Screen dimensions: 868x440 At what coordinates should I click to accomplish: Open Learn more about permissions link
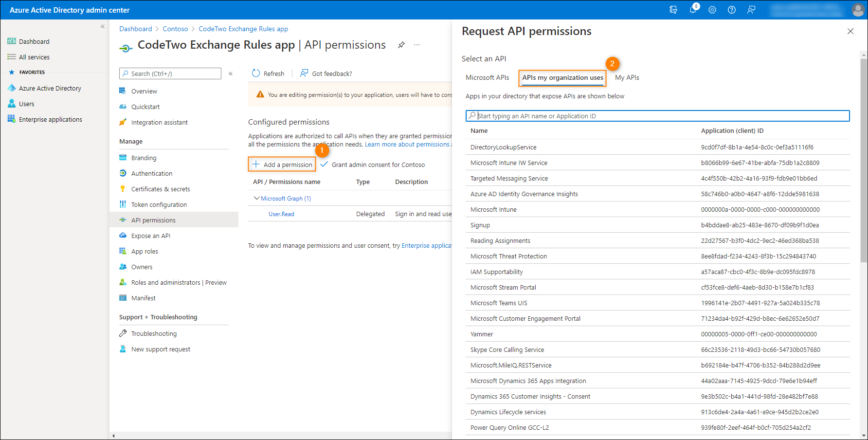(x=407, y=144)
